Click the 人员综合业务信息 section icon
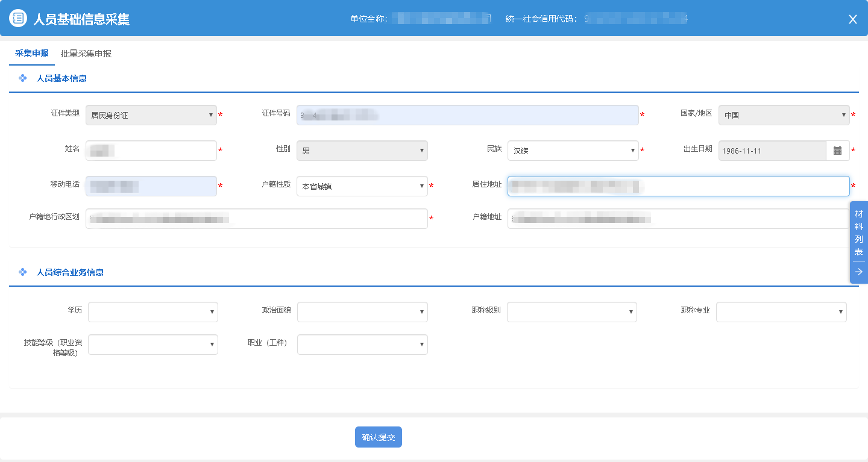Viewport: 868px width, 462px height. [x=23, y=272]
